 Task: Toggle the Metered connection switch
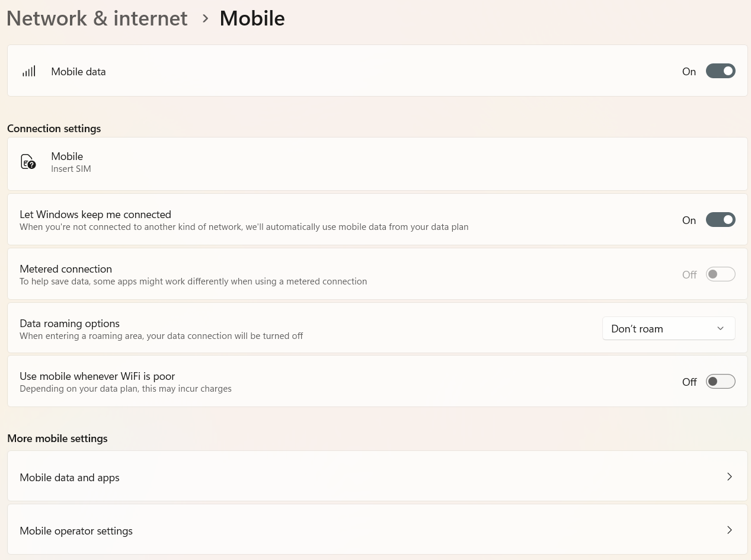click(x=720, y=274)
